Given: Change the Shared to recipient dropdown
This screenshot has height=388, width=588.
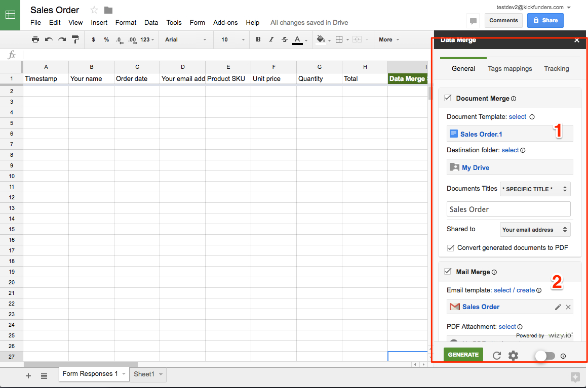Looking at the screenshot, I should [535, 229].
